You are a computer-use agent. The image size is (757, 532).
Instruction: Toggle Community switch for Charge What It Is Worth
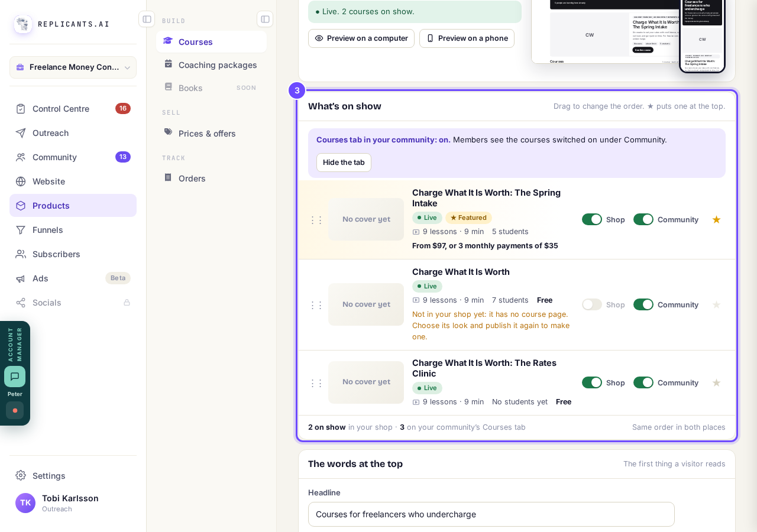click(643, 304)
